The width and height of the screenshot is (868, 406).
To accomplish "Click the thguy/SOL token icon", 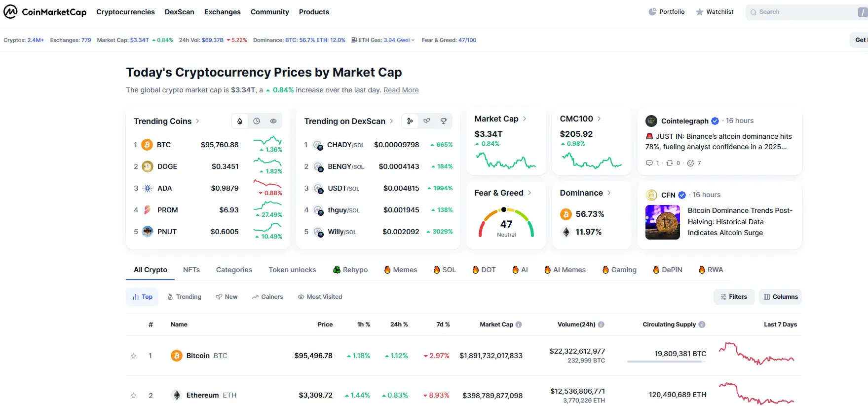I will click(318, 210).
